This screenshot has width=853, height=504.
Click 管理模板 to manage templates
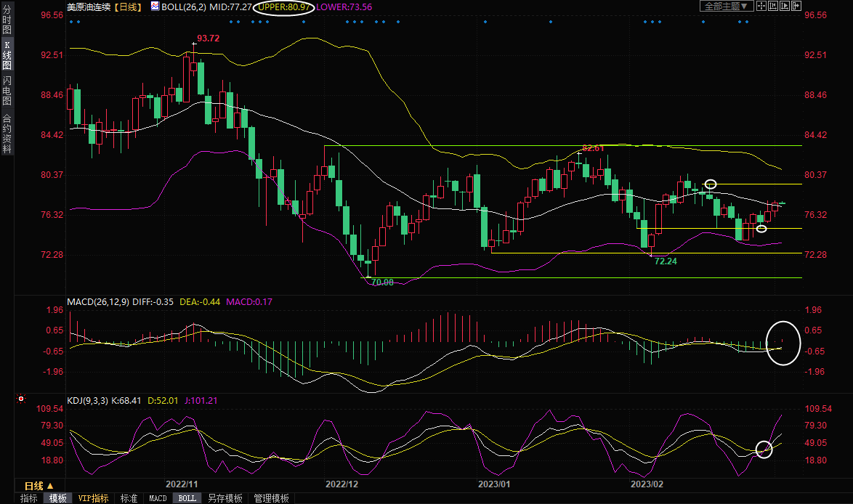(x=271, y=498)
